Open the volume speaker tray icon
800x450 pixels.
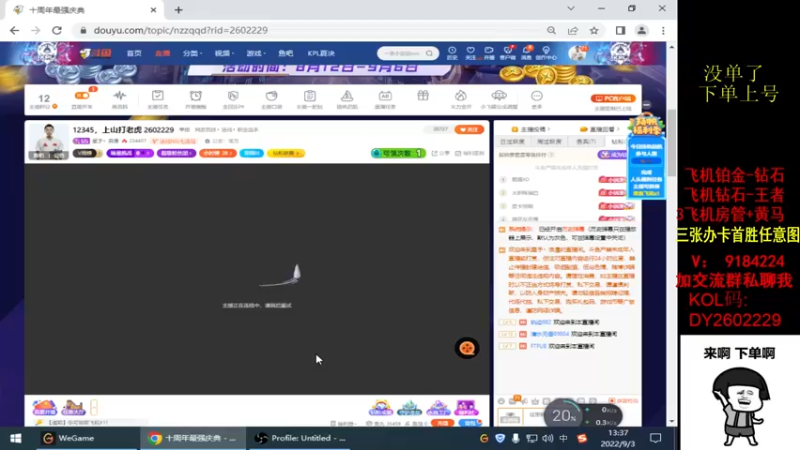click(x=547, y=438)
